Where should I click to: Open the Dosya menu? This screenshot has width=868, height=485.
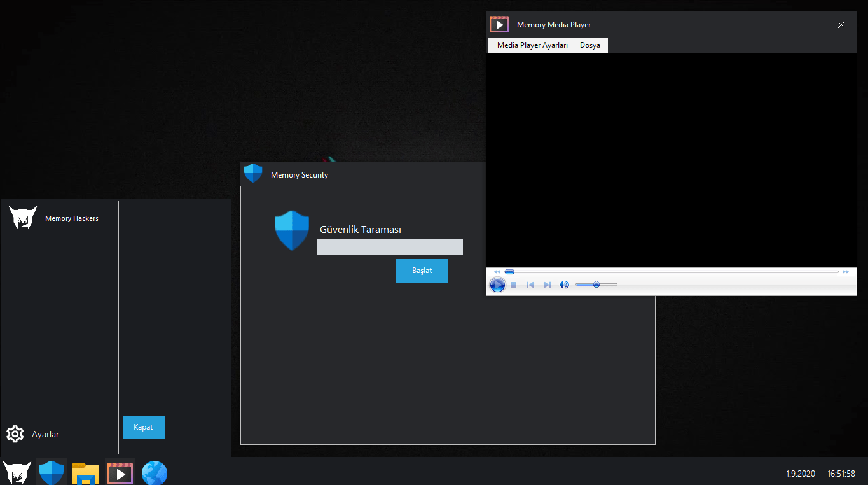coord(590,45)
